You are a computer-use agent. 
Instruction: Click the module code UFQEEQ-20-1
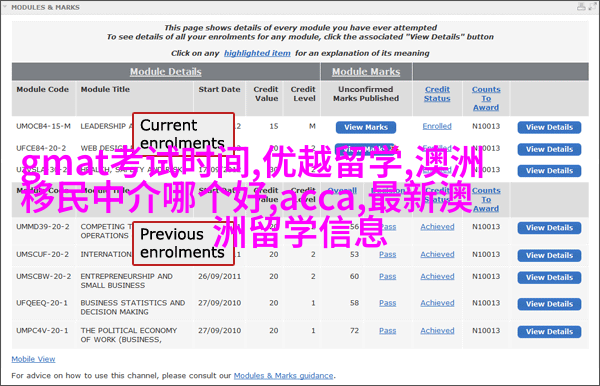pyautogui.click(x=42, y=303)
